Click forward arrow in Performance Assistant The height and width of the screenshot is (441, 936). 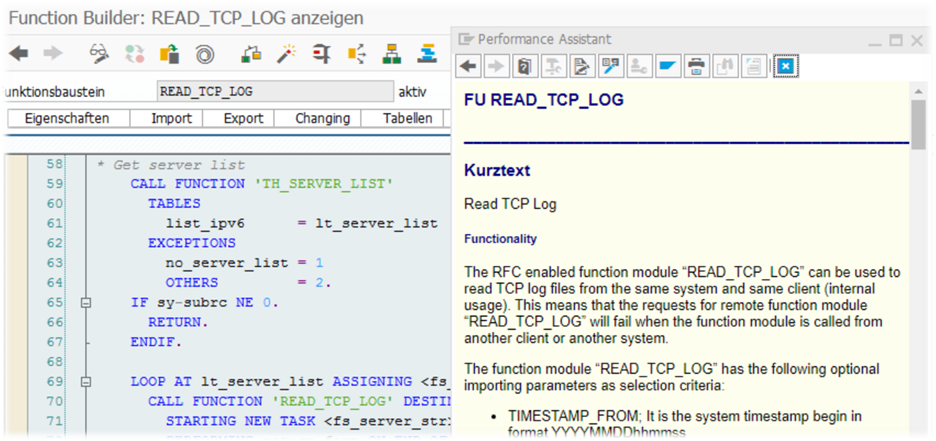tap(497, 66)
